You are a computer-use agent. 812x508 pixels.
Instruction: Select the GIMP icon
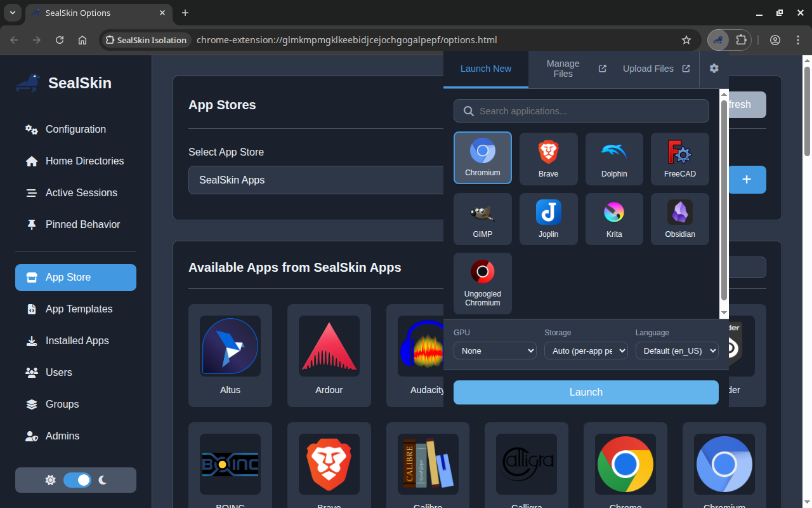pos(482,218)
